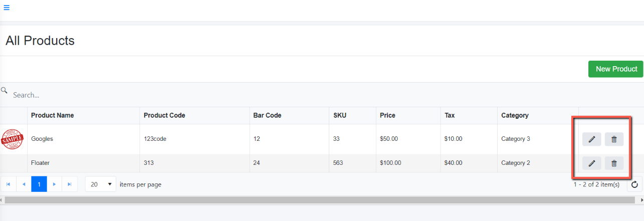Edit the Floater product with pencil icon
Viewport: 644px width, 221px height.
[x=591, y=163]
